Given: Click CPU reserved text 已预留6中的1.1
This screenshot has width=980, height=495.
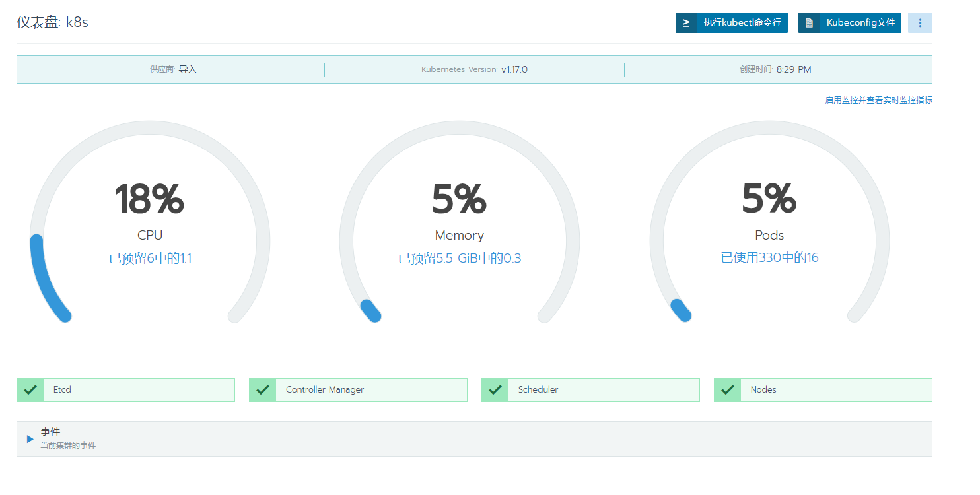Looking at the screenshot, I should point(150,258).
